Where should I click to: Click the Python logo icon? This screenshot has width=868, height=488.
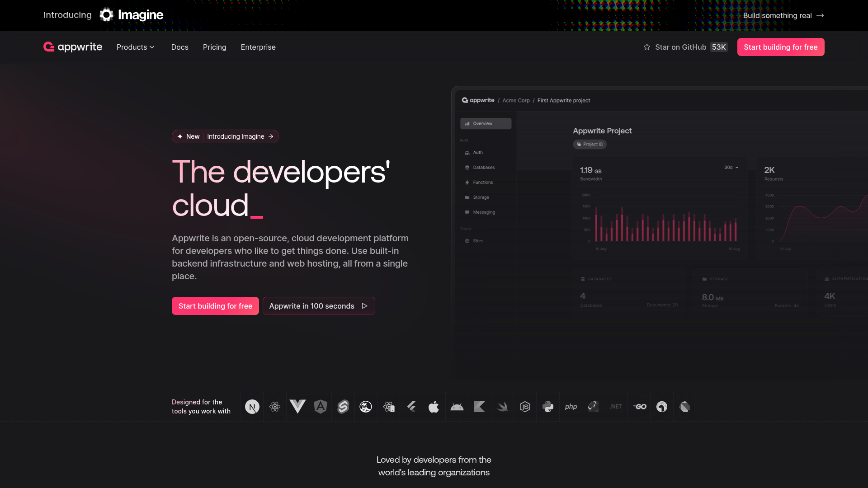[x=548, y=407]
